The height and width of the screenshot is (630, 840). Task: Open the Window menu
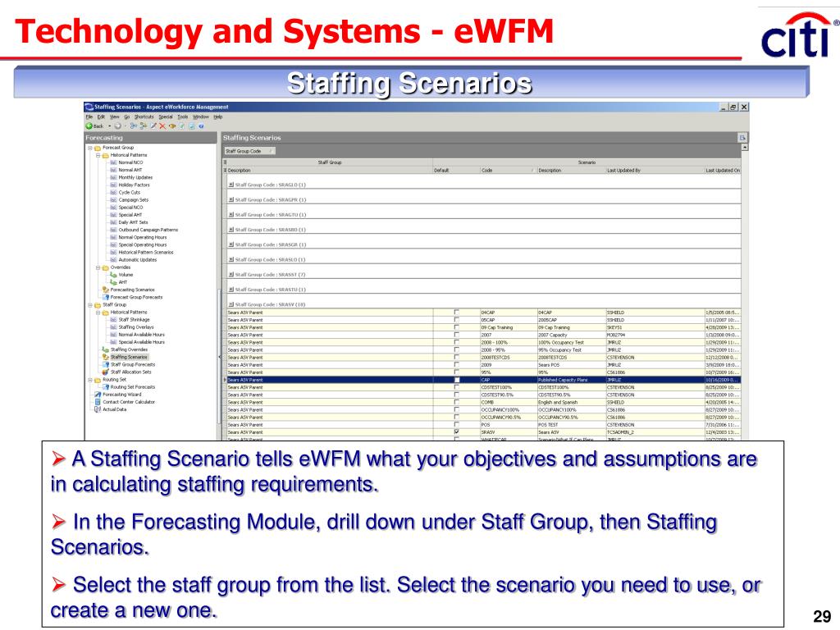click(x=201, y=116)
